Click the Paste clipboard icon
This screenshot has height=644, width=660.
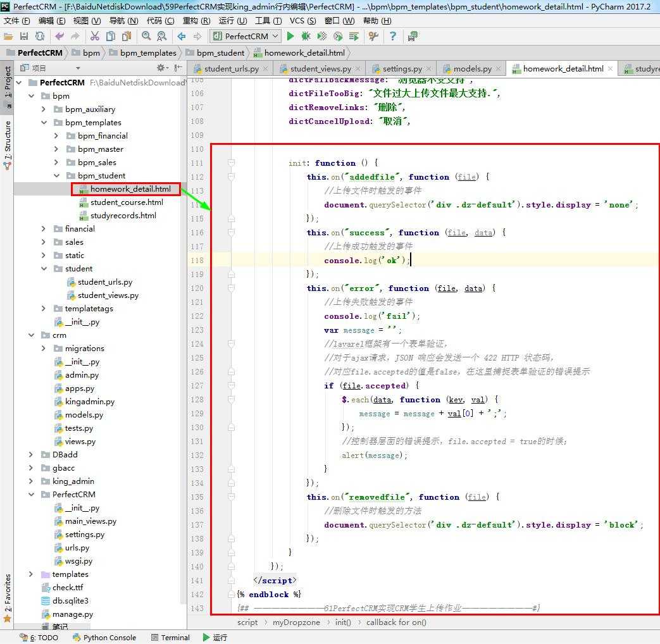coord(127,37)
